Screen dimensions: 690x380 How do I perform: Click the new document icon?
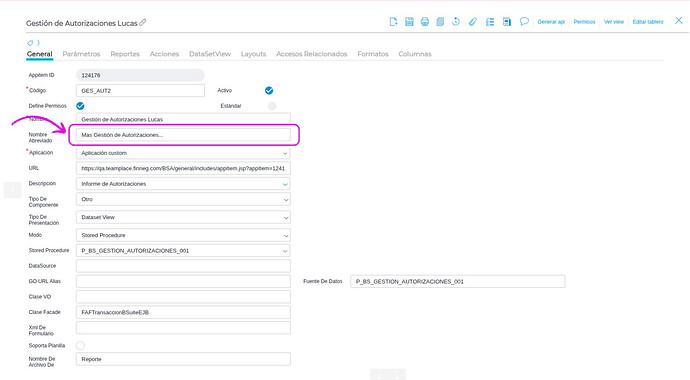(x=393, y=22)
